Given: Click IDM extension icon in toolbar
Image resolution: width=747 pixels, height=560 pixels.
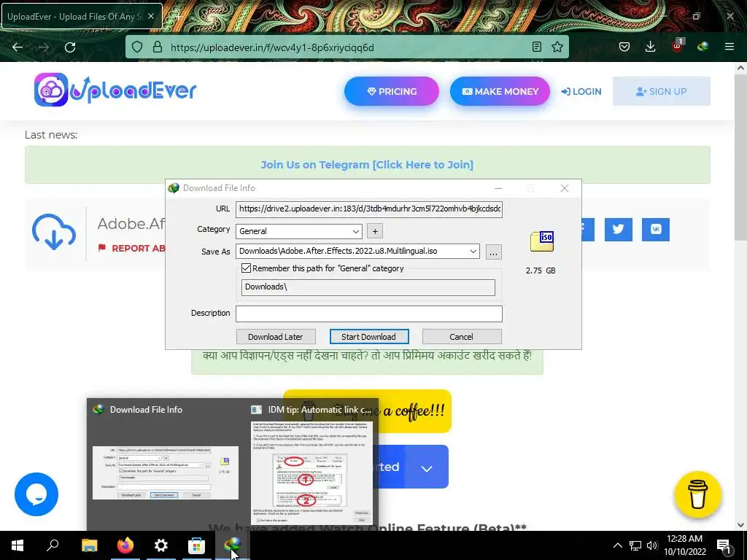Looking at the screenshot, I should click(x=703, y=47).
